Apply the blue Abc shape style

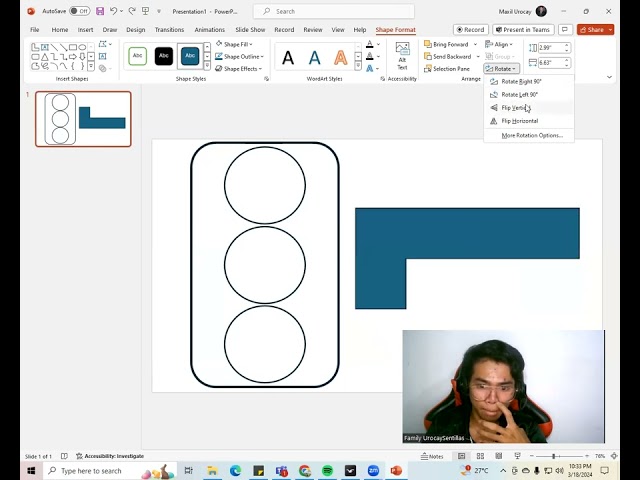point(190,56)
